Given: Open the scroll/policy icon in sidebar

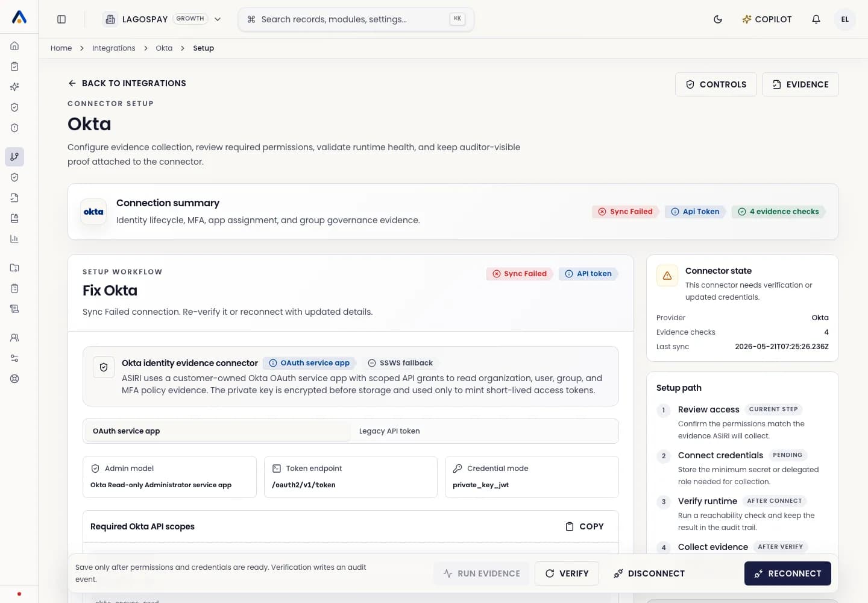Looking at the screenshot, I should pyautogui.click(x=14, y=309).
